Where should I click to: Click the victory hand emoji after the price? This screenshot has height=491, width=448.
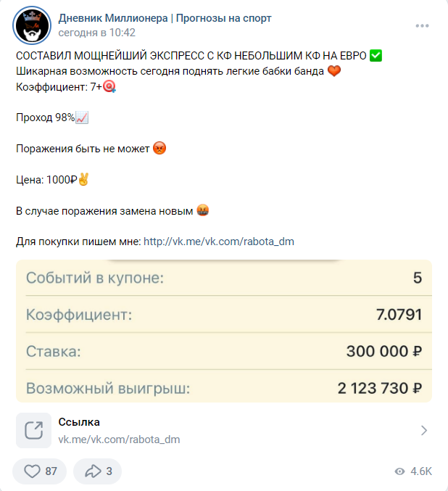[x=83, y=180]
